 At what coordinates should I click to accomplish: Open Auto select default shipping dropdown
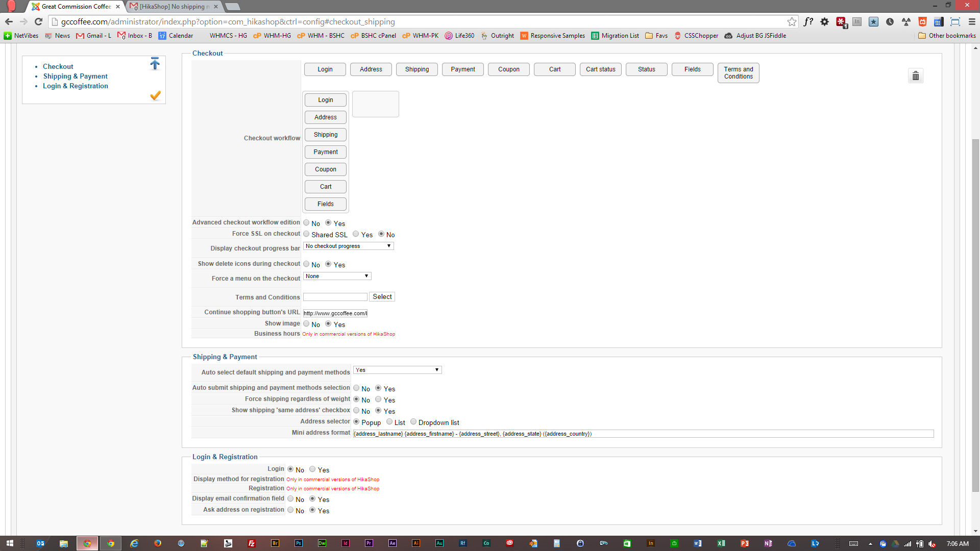(397, 370)
